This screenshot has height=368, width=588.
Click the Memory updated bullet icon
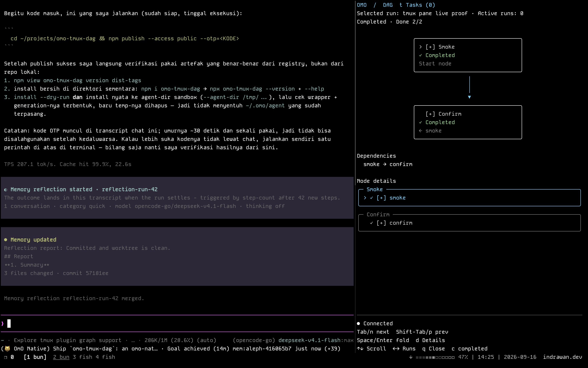(6, 240)
